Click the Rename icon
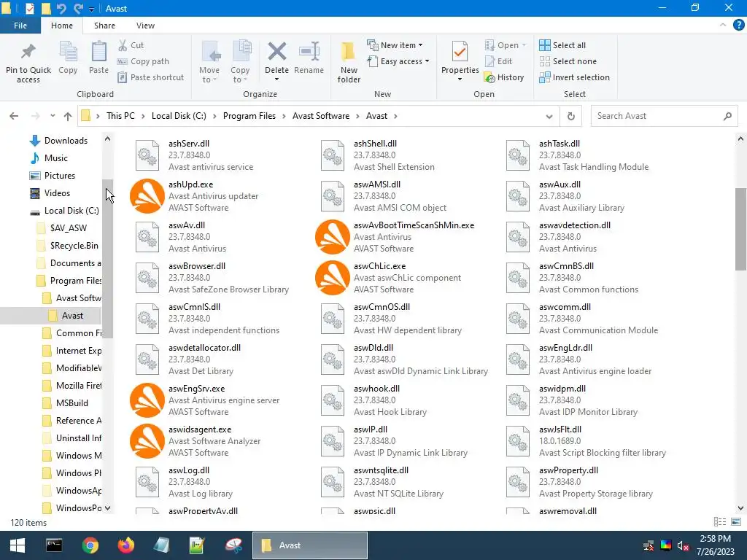Image resolution: width=747 pixels, height=560 pixels. [x=309, y=52]
